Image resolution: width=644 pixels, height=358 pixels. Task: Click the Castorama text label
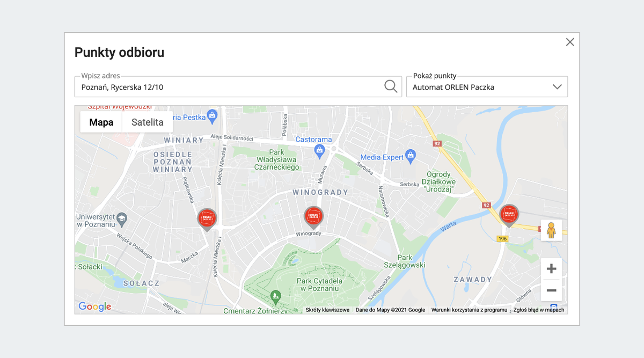point(314,140)
